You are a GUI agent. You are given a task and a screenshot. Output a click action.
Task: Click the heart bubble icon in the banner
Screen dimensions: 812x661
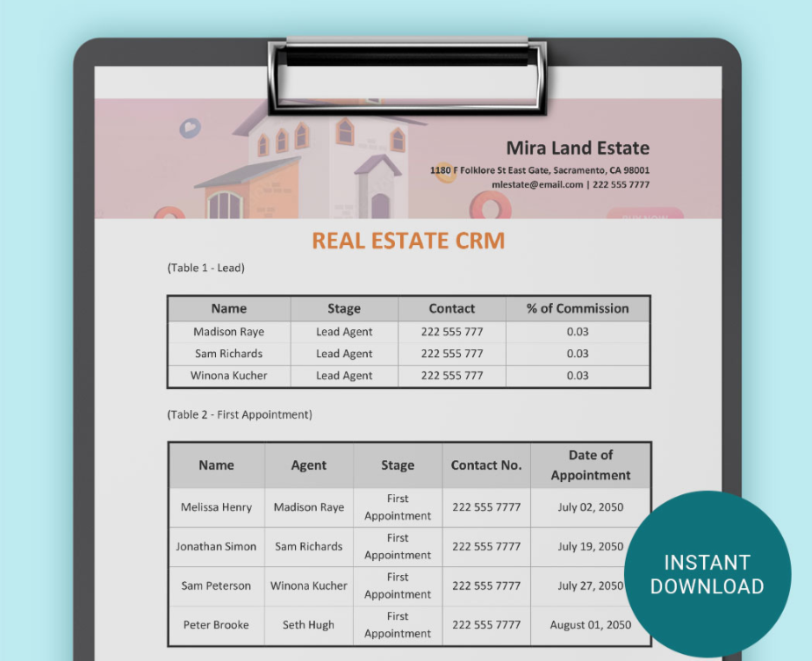[190, 127]
